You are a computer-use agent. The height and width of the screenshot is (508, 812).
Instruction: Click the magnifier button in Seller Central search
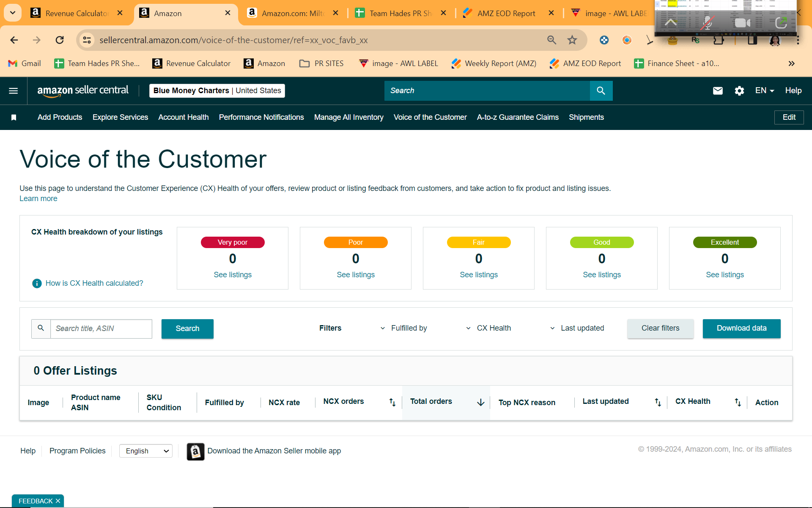point(601,91)
